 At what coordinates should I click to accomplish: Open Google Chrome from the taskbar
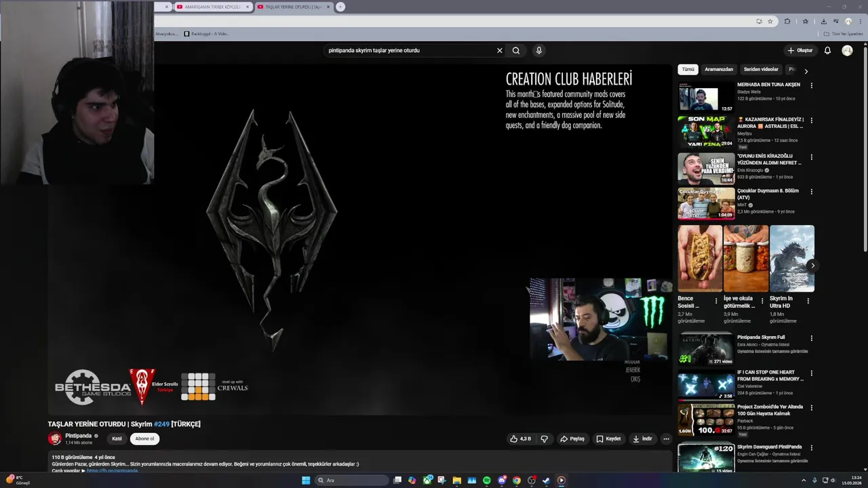pos(517,481)
